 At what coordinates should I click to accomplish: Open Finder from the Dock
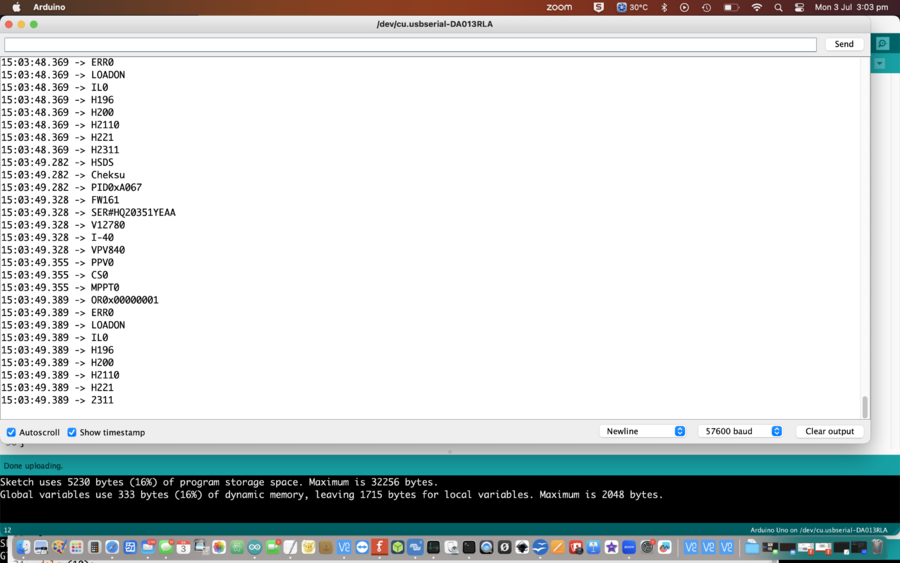click(23, 547)
